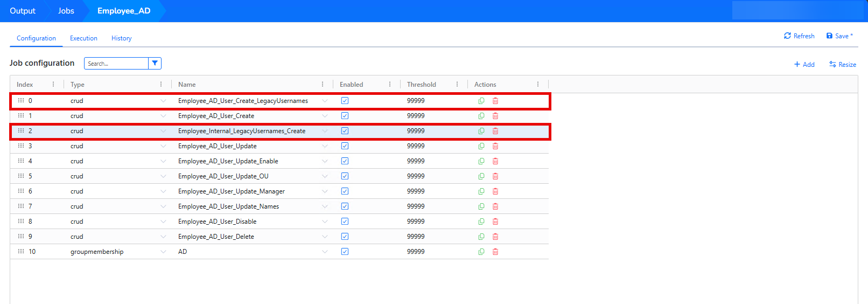Toggle Enabled for Employee_AD_User_Update_OU

click(345, 176)
